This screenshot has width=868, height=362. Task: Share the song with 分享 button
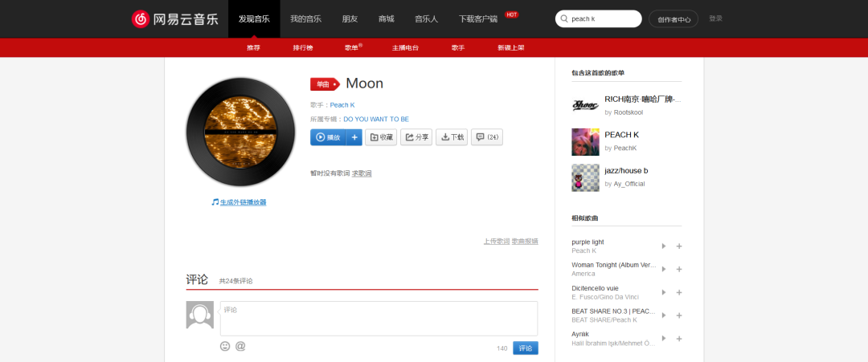click(x=416, y=137)
